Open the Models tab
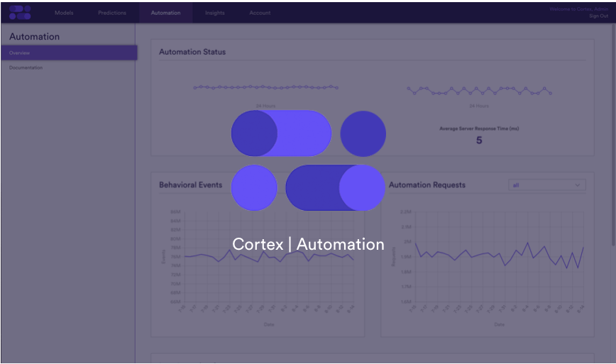The width and height of the screenshot is (616, 364). tap(64, 13)
